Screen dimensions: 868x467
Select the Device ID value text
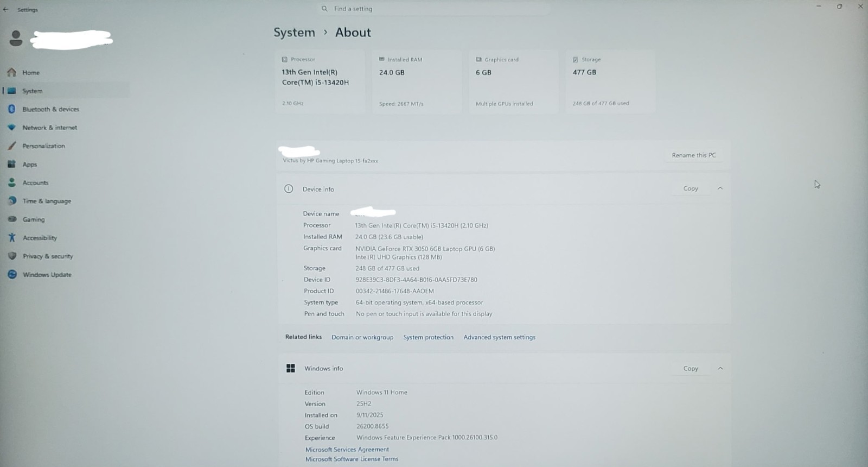pos(416,280)
